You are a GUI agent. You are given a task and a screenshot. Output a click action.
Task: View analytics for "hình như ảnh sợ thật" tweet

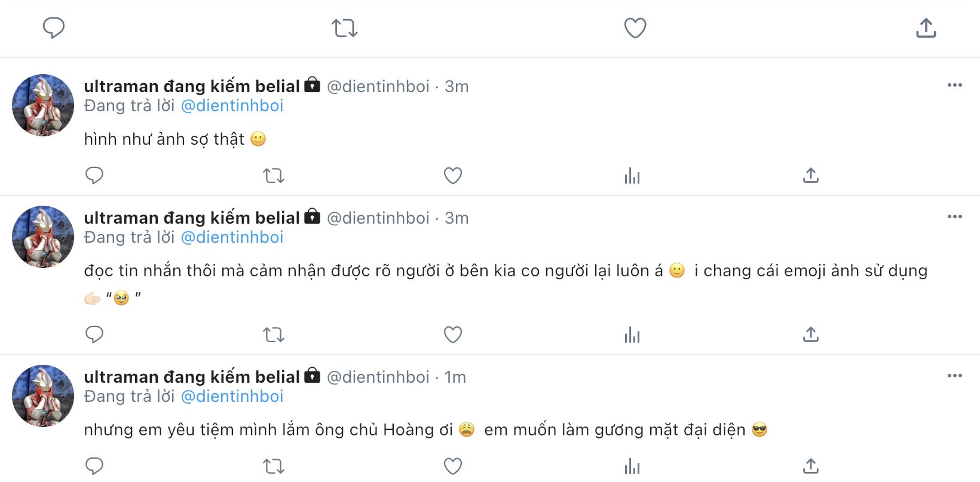[x=632, y=176]
